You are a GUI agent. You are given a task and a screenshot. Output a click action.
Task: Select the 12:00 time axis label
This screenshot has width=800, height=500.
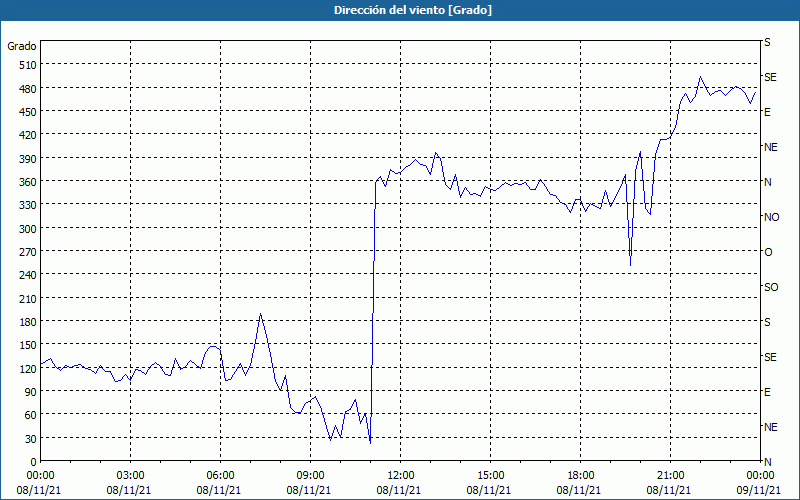pos(401,476)
